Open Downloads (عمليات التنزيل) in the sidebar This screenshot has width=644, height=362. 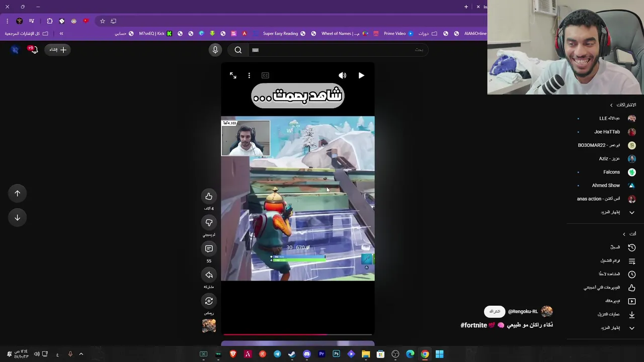(616, 314)
